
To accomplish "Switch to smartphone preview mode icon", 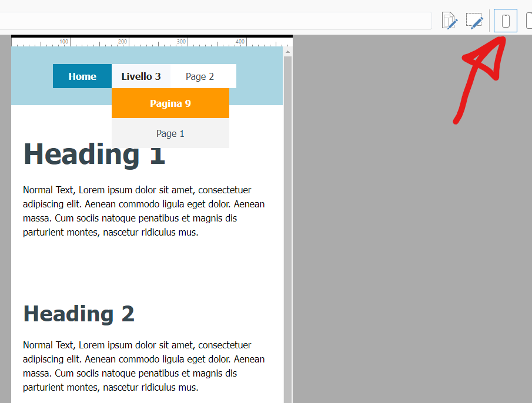I will click(506, 21).
